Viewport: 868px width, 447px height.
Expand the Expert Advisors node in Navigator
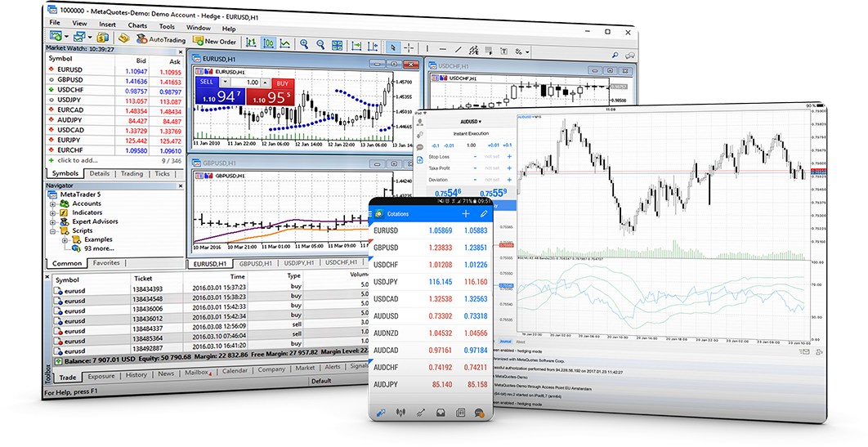53,221
